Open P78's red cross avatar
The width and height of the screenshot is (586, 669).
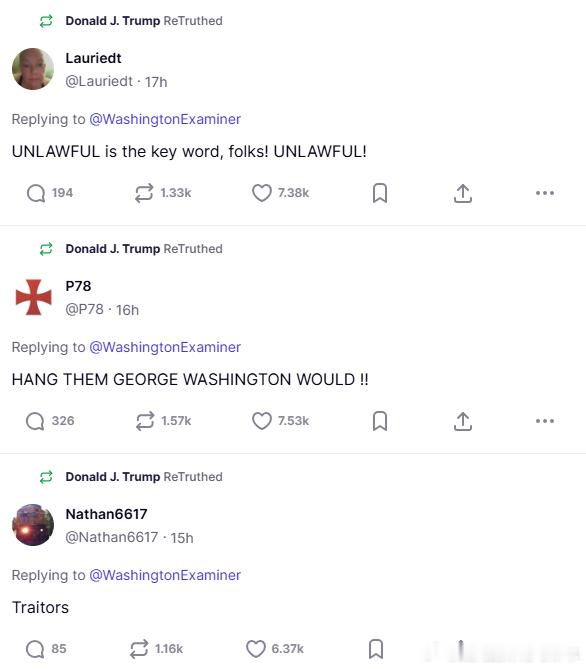[x=33, y=297]
